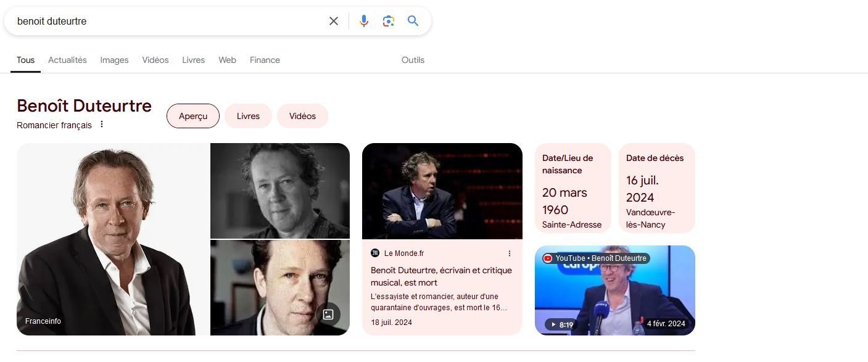Viewport: 868px width, 362px height.
Task: Click into the search box text
Action: [x=167, y=21]
